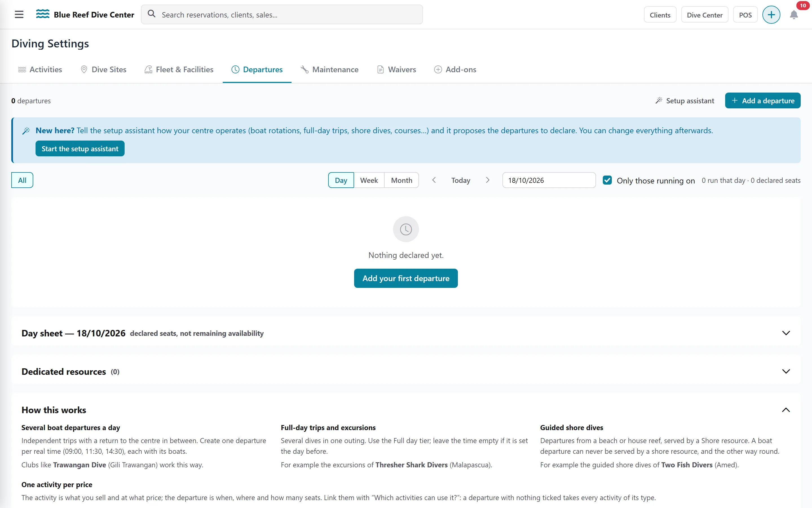Click '0 run that day · 0 declared seats' text
This screenshot has height=508, width=812.
click(751, 180)
